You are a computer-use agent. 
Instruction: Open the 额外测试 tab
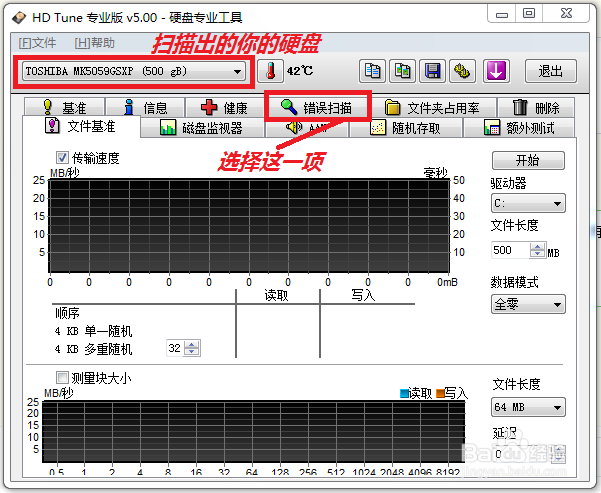519,128
